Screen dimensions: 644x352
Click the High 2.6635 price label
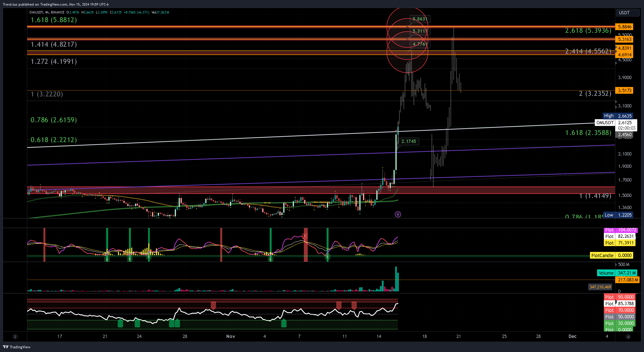618,116
